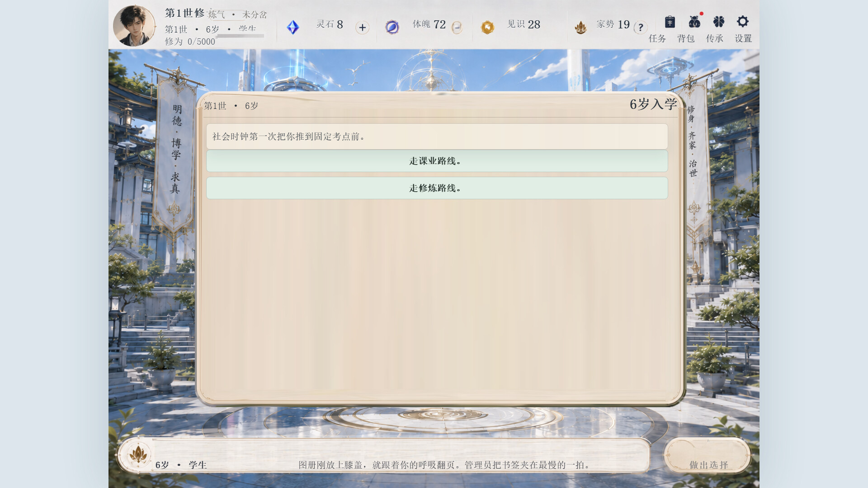This screenshot has width=868, height=488.
Task: Add more 灵石 with plus button
Action: (362, 28)
